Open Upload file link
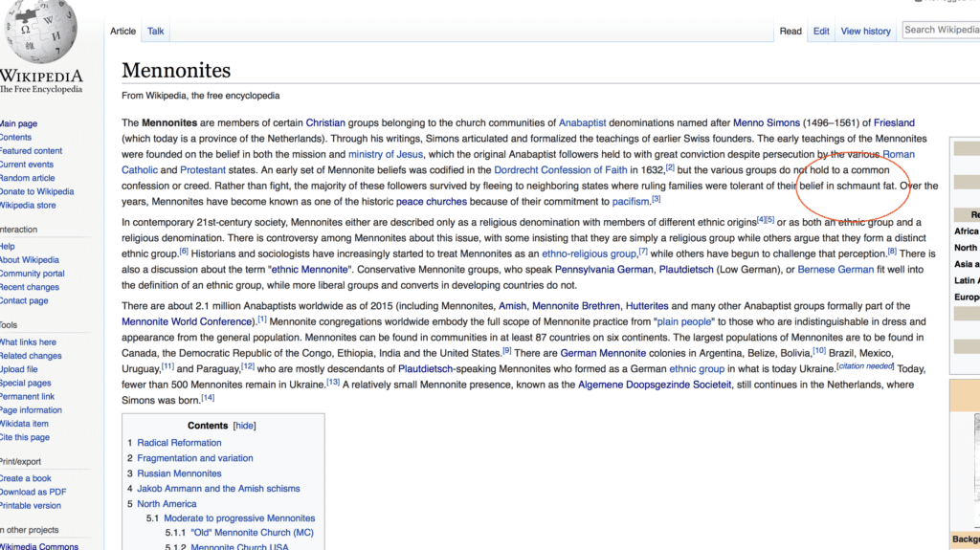 click(x=19, y=369)
